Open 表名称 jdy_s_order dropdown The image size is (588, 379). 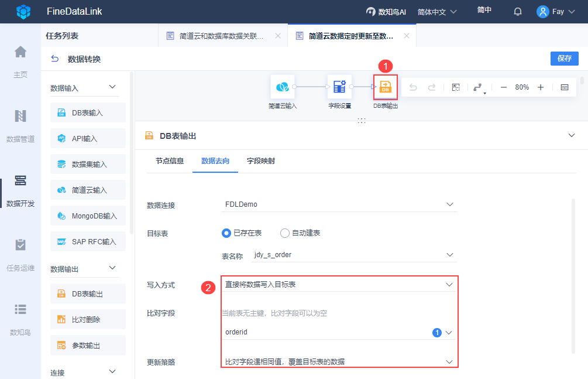coord(353,255)
